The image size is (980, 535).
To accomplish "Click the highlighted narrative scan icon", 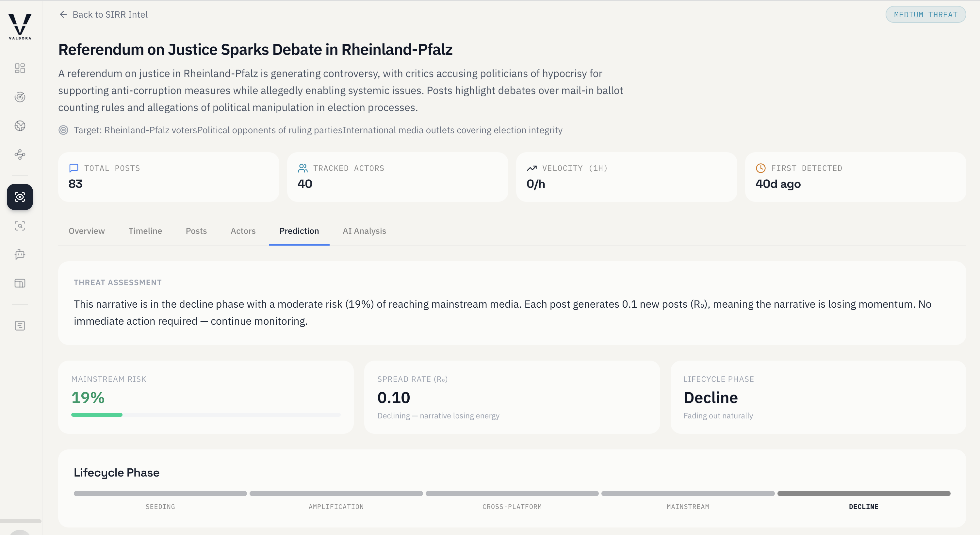I will 20,197.
